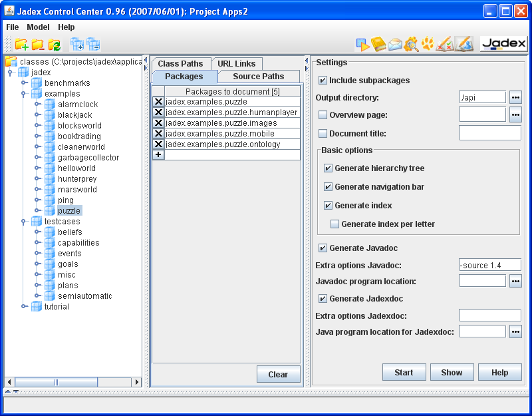This screenshot has width=532, height=416.
Task: Toggle Include subpackages checkbox
Action: [323, 81]
